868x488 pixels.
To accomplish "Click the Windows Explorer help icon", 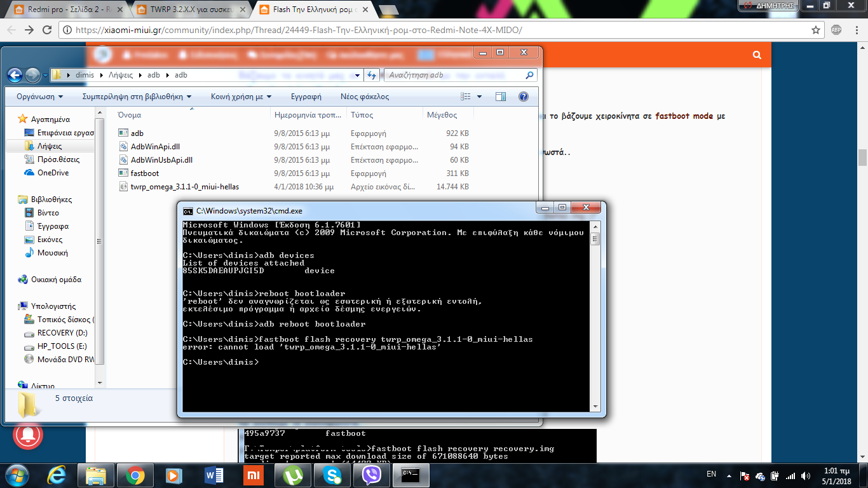I will 524,97.
